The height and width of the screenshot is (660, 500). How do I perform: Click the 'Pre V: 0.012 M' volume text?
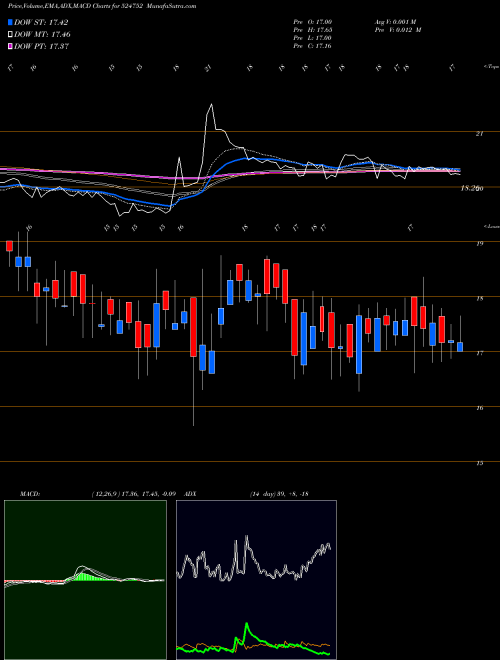[400, 30]
